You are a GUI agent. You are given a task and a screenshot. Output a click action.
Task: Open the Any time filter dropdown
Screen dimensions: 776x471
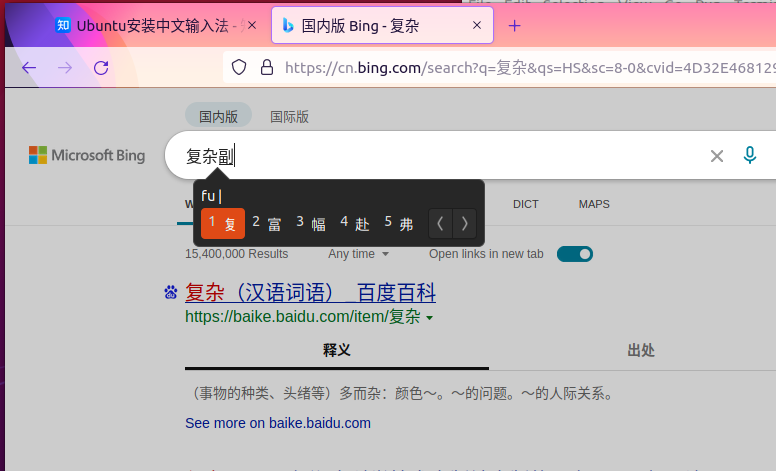point(358,254)
